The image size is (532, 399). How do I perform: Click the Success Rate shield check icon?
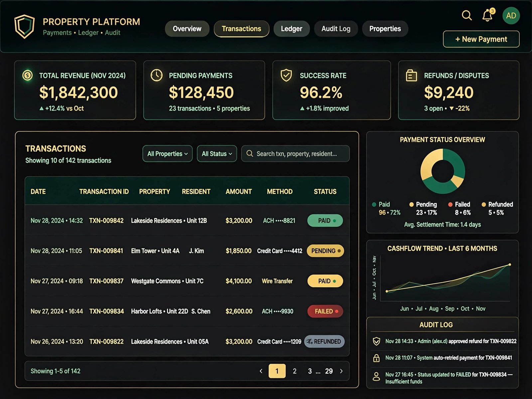[x=286, y=75]
